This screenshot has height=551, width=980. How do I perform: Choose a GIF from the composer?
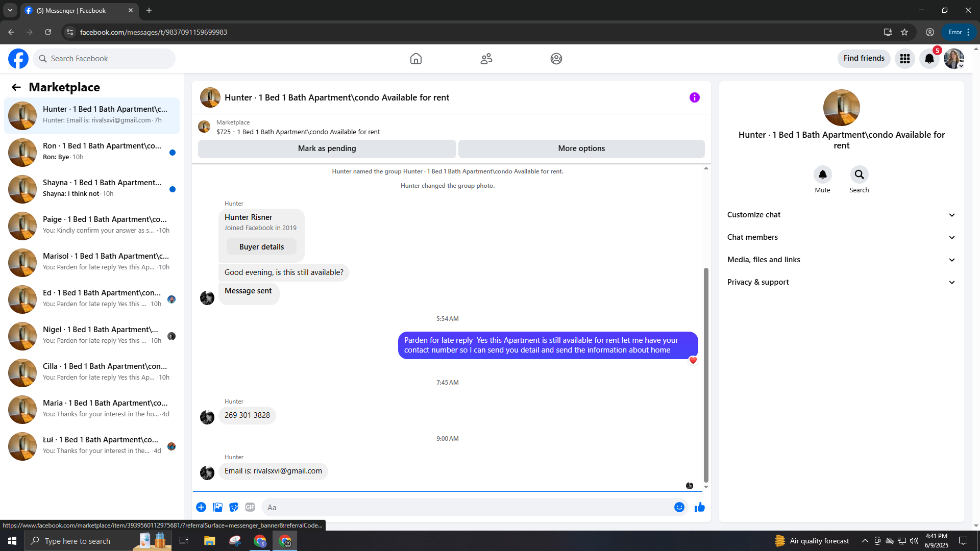250,507
